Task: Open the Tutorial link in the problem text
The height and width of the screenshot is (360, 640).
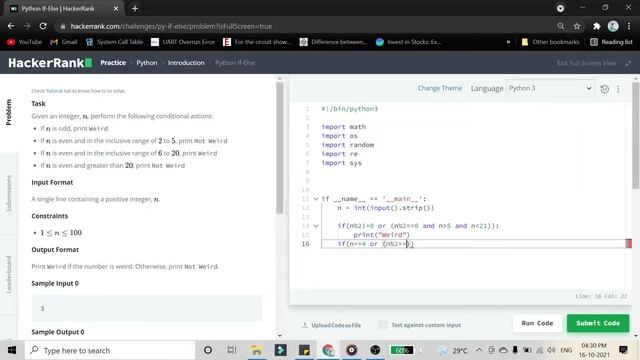Action: point(54,91)
